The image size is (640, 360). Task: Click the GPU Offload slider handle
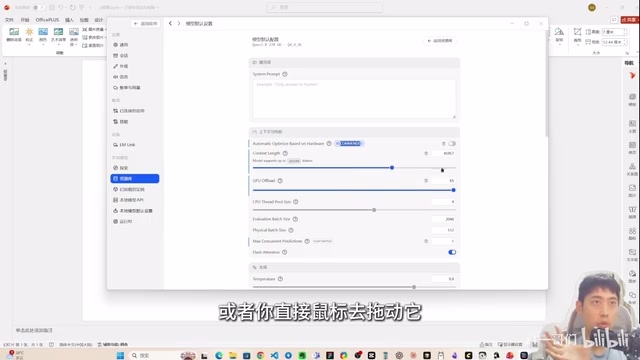(453, 190)
